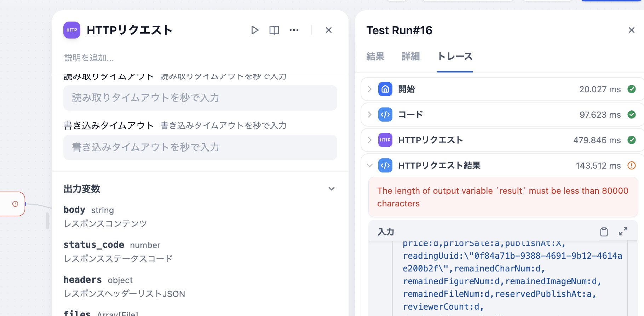Click the 書き込みタイムアウト field label
Screen dimensions: 644x316
tap(109, 125)
